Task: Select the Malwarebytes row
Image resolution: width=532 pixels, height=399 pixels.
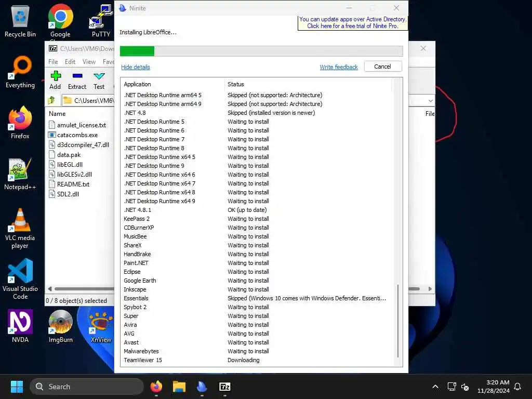Action: 259,351
